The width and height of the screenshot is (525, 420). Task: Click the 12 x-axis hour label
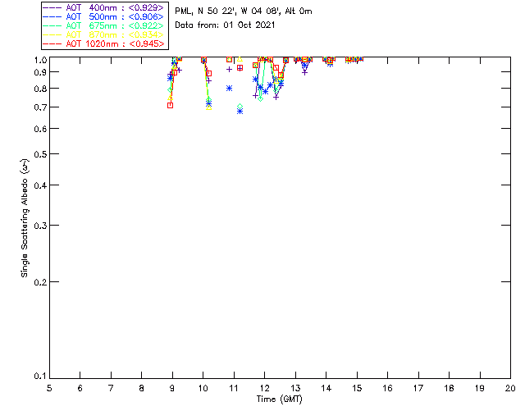point(264,388)
